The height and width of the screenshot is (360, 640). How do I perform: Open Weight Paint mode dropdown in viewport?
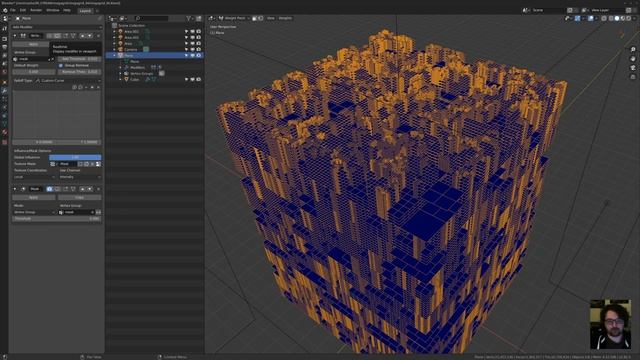tap(234, 18)
